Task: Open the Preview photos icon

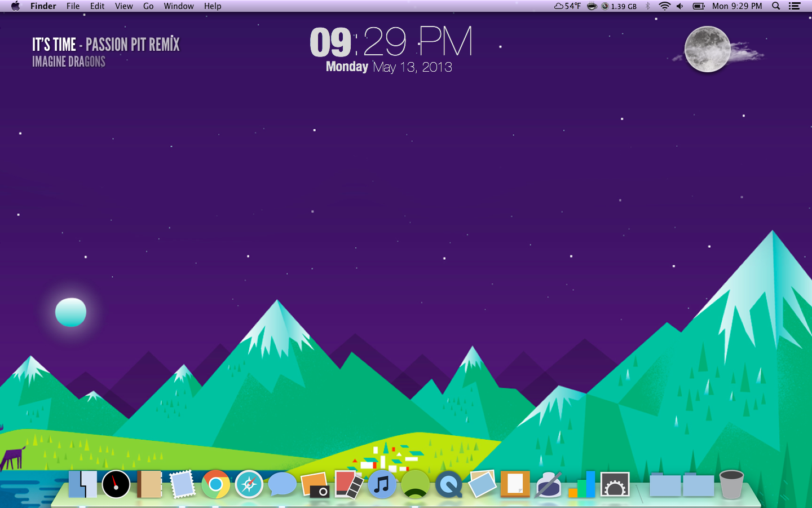Action: (x=482, y=484)
